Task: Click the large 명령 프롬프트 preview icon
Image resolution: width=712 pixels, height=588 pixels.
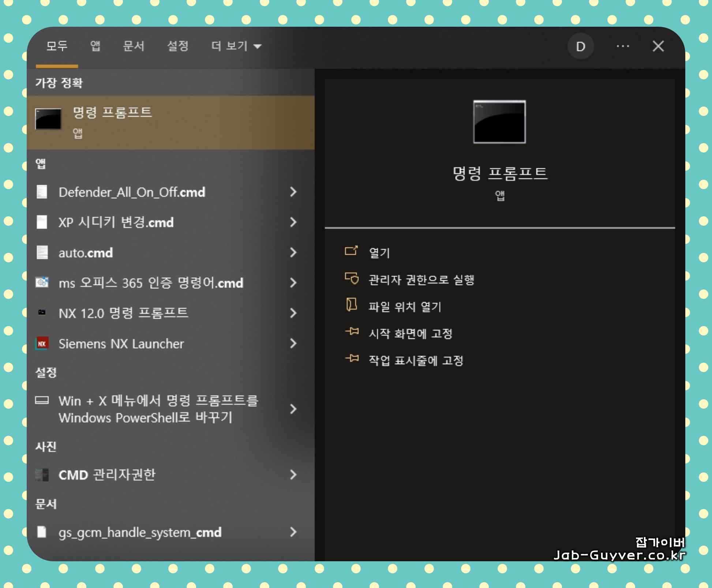Action: [499, 122]
